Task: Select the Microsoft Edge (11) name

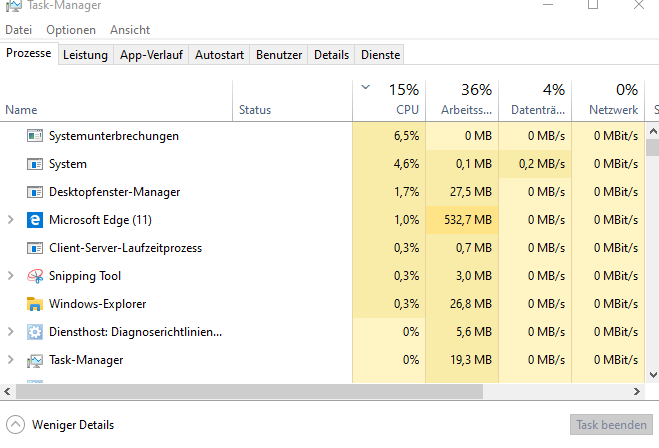Action: coord(100,220)
